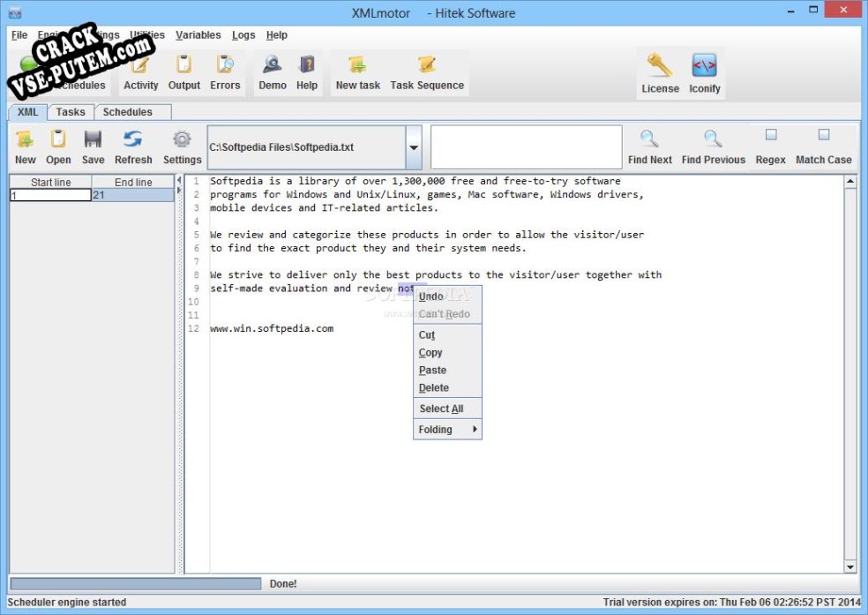Select the End line cell 21
Viewport: 868px width, 615px height.
click(x=133, y=195)
